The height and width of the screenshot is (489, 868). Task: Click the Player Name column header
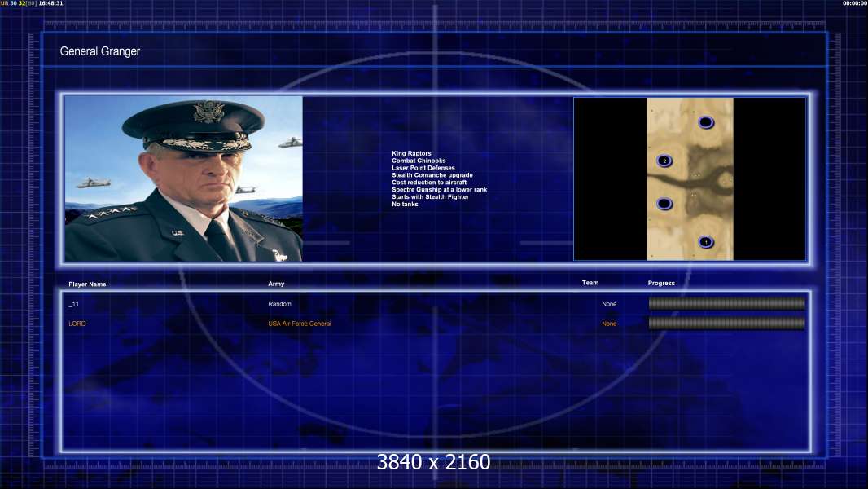click(x=87, y=284)
